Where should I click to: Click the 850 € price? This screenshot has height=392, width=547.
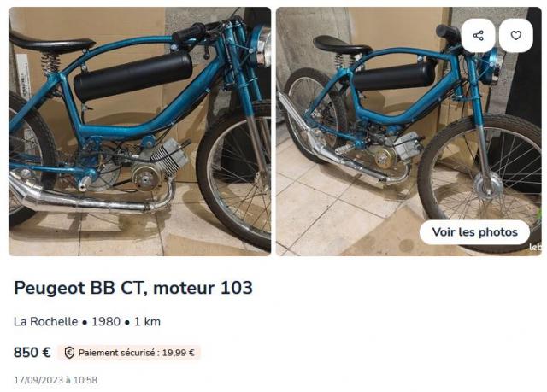tap(32, 352)
